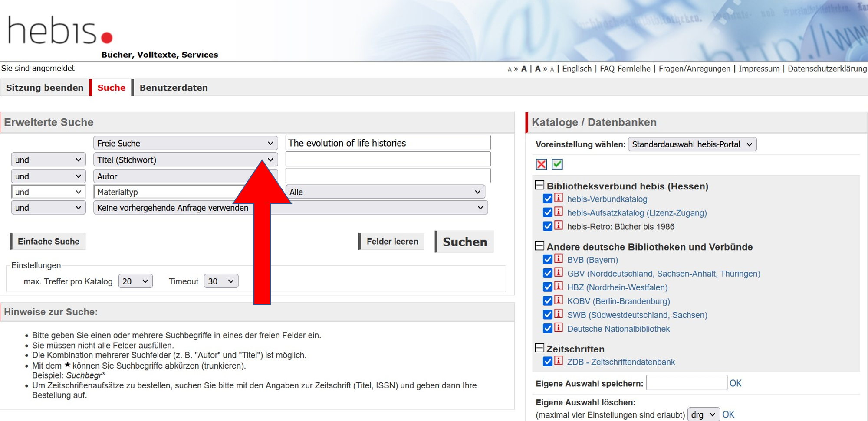
Task: Focus the Titel (Stichwort) input field
Action: (x=388, y=159)
